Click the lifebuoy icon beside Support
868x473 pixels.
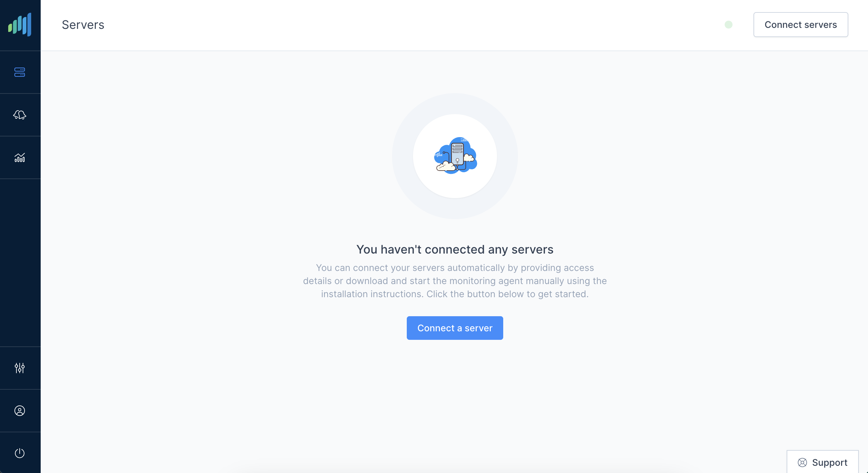point(802,463)
